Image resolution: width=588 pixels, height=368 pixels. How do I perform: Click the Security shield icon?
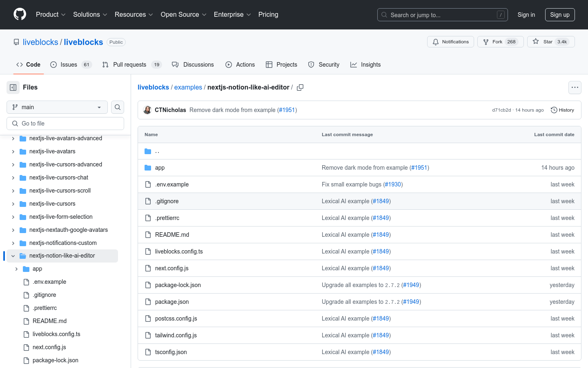tap(311, 64)
